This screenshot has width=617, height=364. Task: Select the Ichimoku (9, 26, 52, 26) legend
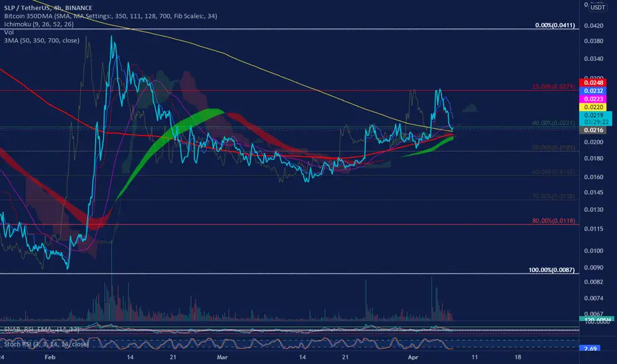[39, 24]
